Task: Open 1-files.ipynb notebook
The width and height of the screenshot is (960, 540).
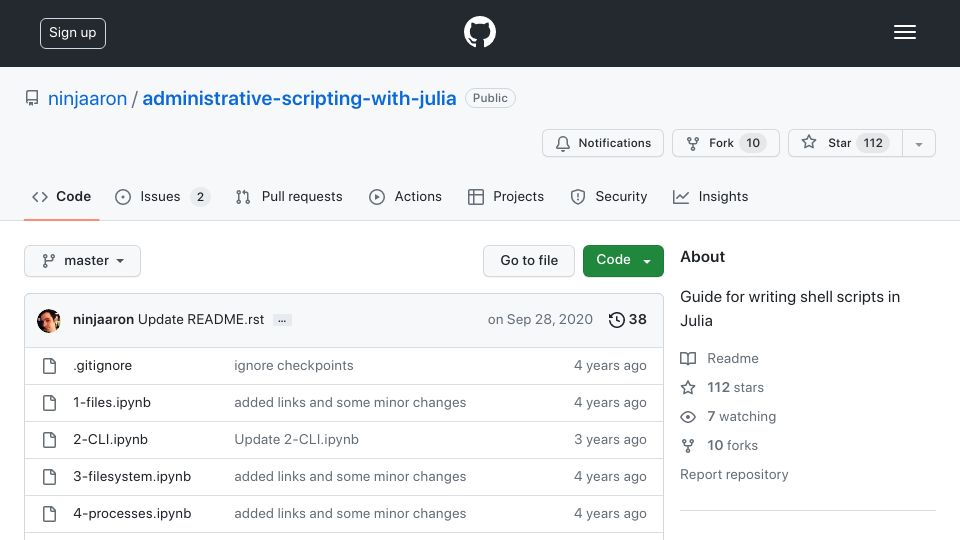Action: pyautogui.click(x=112, y=403)
